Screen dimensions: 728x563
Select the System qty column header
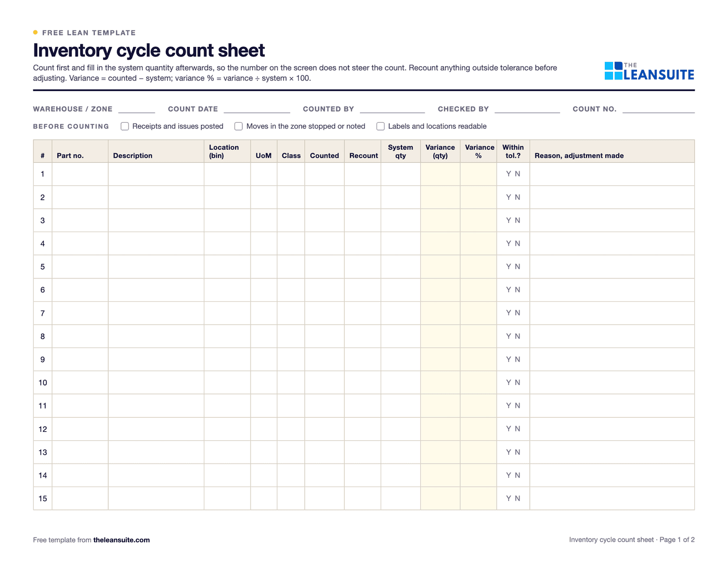tap(400, 151)
